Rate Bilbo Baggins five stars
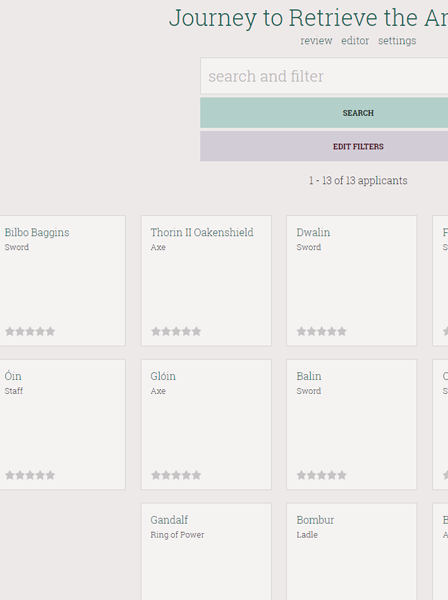448x600 pixels. [50, 331]
